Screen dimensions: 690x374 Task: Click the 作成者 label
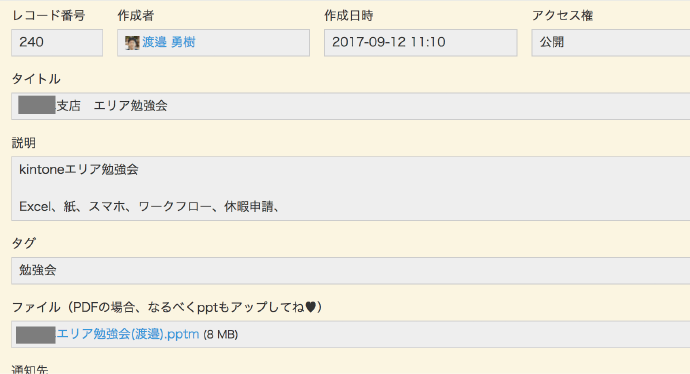(x=136, y=16)
